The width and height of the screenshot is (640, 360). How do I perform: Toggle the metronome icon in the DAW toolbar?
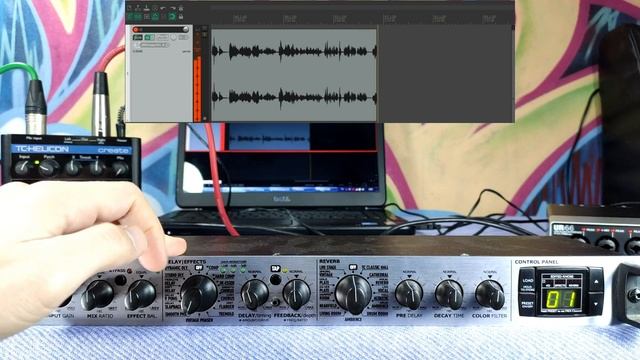tap(181, 8)
